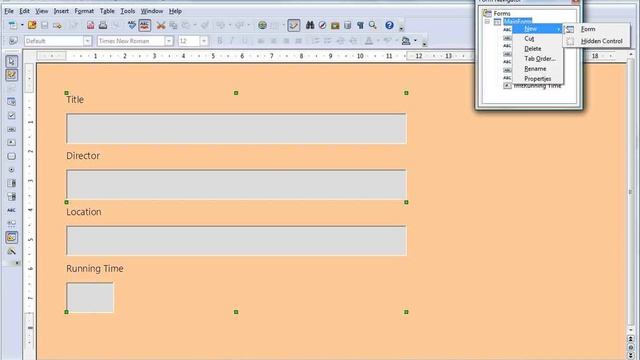Click the Open file folder icon
640x360 pixels.
pos(32,25)
